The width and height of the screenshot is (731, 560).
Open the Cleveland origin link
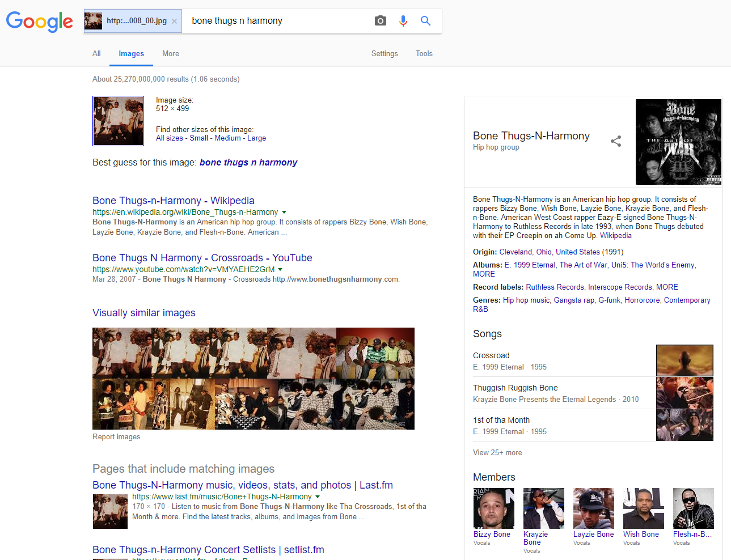[x=515, y=252]
